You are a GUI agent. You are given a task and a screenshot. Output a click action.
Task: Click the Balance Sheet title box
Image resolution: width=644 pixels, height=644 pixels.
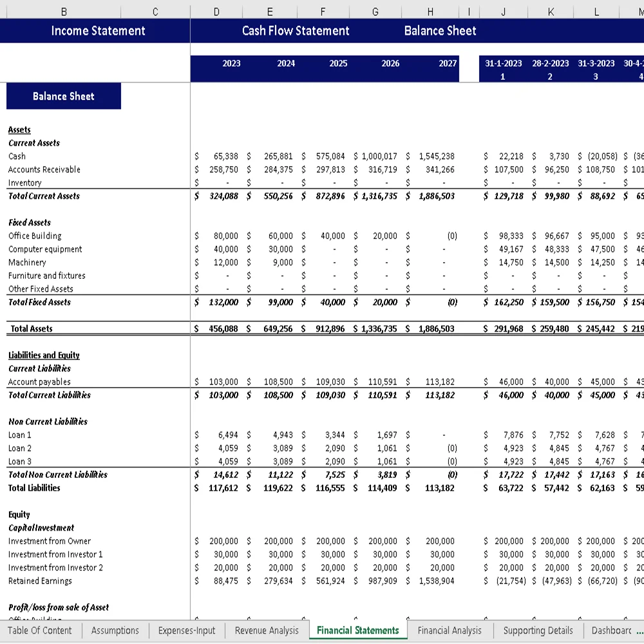click(x=63, y=96)
